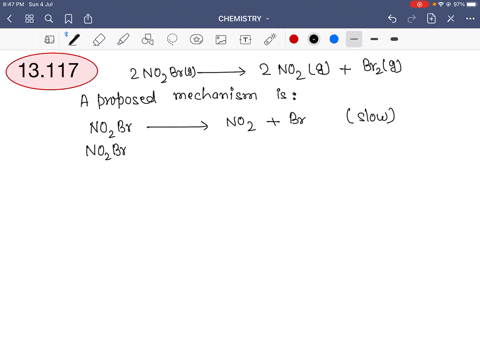Select the Shapes tool
Screen dimensions: 480x360
click(148, 40)
